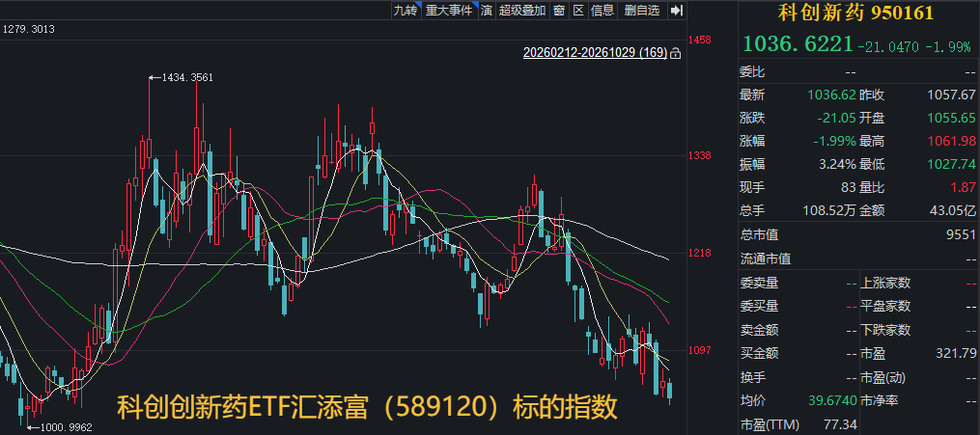This screenshot has width=980, height=435.
Task: Toggle the date range lock icon
Action: [675, 54]
